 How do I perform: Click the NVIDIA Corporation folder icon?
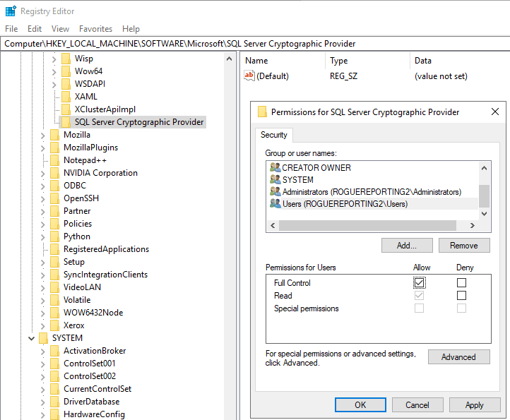pyautogui.click(x=54, y=173)
